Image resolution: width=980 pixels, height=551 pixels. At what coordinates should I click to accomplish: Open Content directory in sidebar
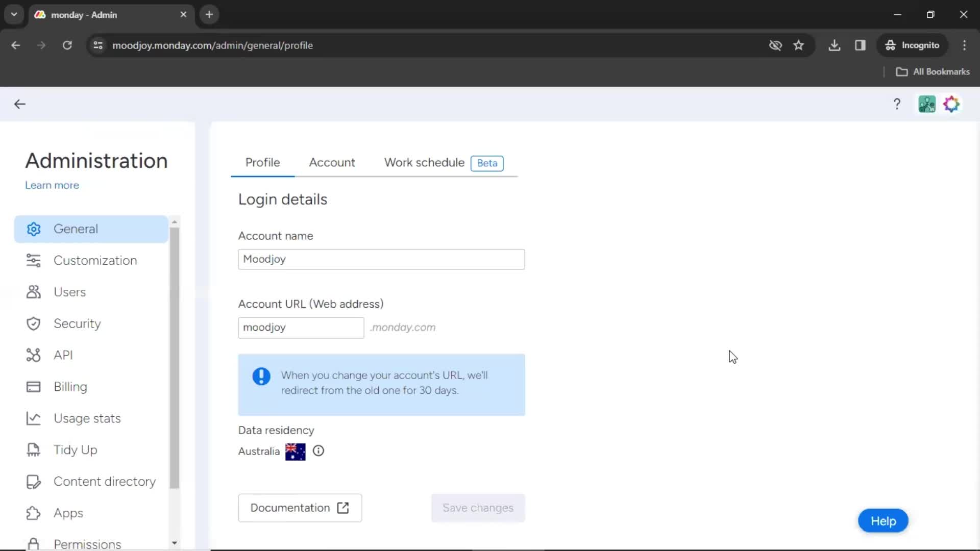(104, 482)
